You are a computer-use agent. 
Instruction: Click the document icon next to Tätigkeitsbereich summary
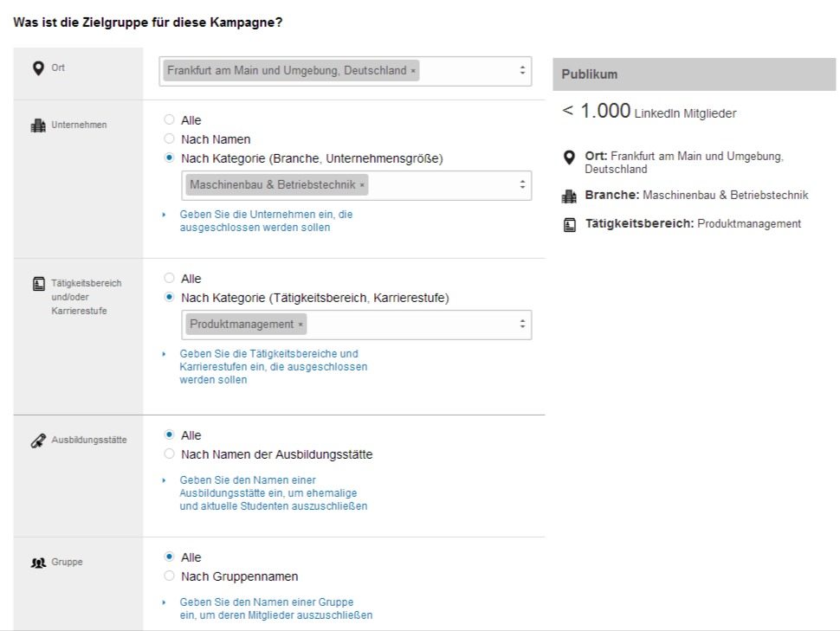[x=569, y=223]
